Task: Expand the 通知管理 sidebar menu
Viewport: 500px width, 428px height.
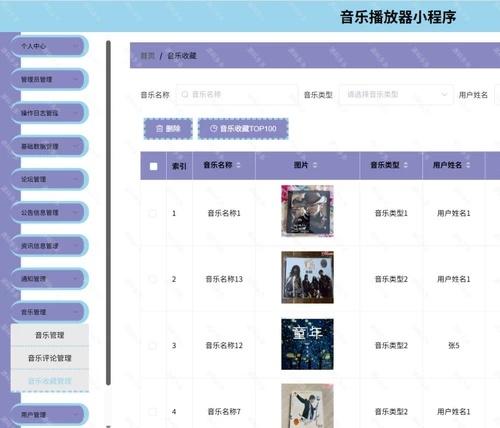Action: click(49, 278)
